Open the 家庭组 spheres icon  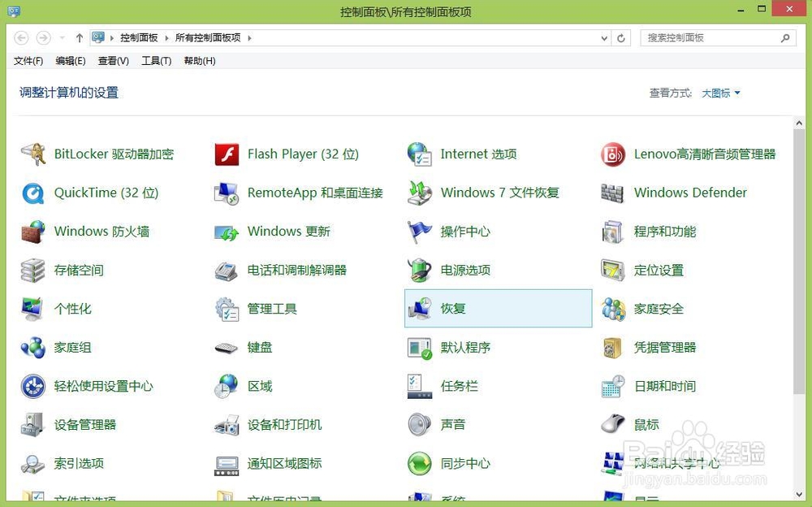[33, 348]
